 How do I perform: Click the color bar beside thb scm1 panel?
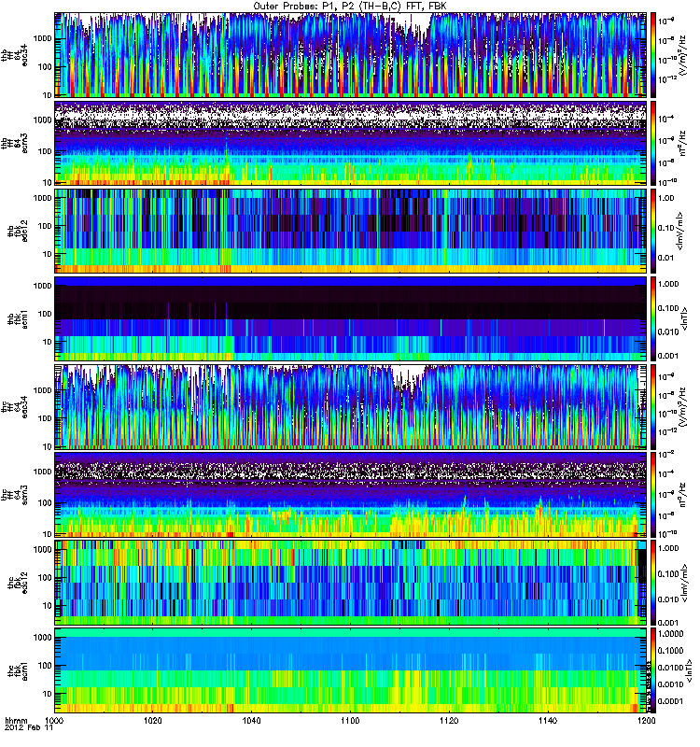coord(652,318)
